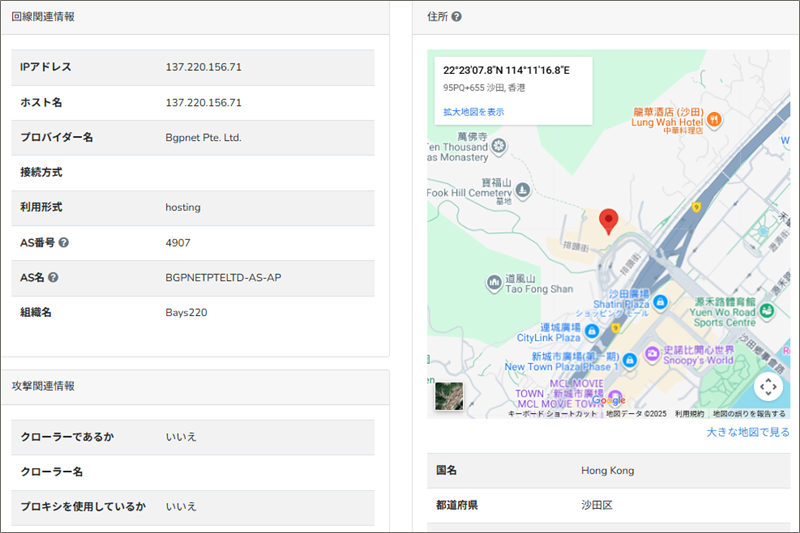Click the map camera controls button
The image size is (800, 533).
767,386
